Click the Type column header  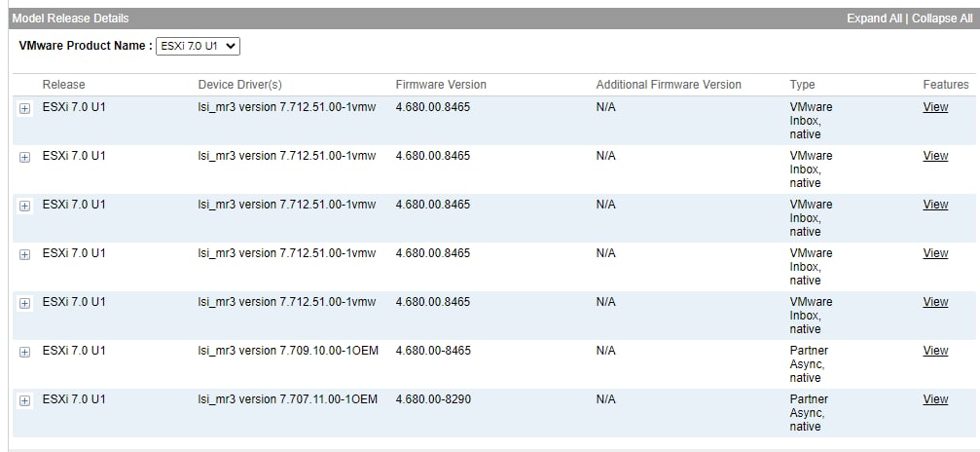[803, 85]
